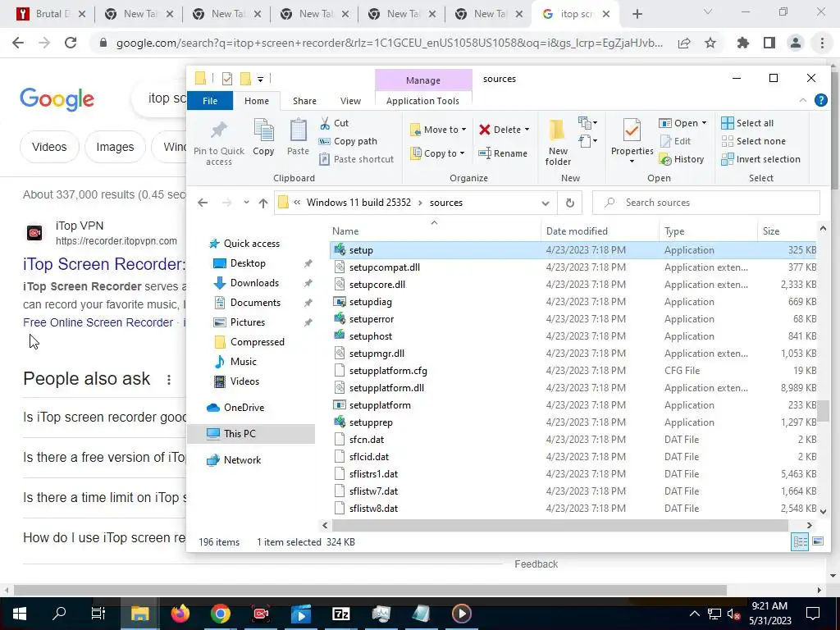Click Pin to Quick access icon

click(218, 130)
